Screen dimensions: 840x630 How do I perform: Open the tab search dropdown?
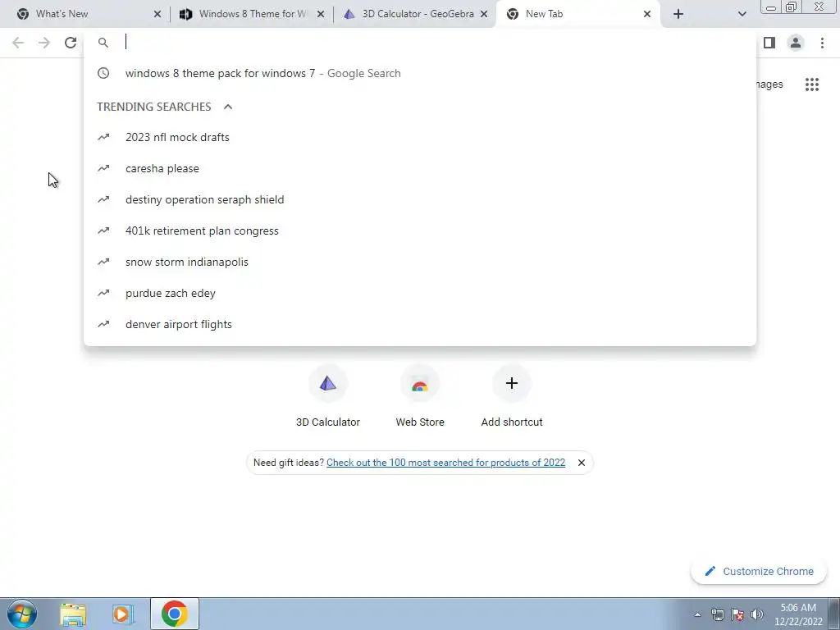tap(742, 14)
